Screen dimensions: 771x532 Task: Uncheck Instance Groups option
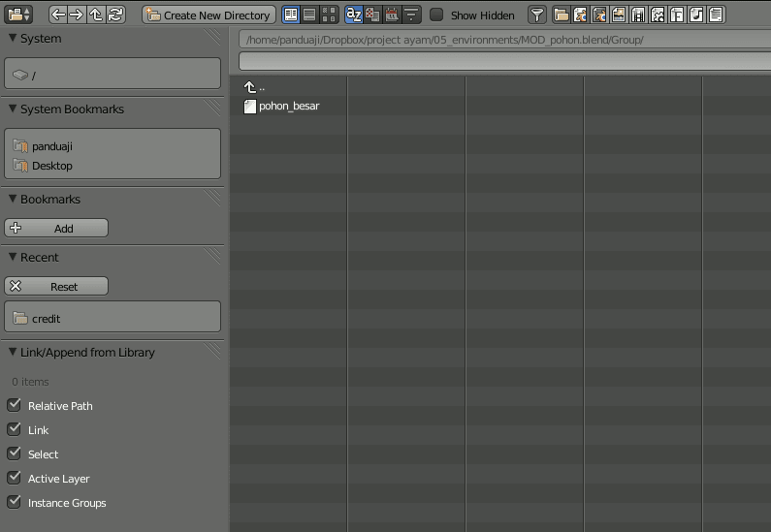click(15, 502)
